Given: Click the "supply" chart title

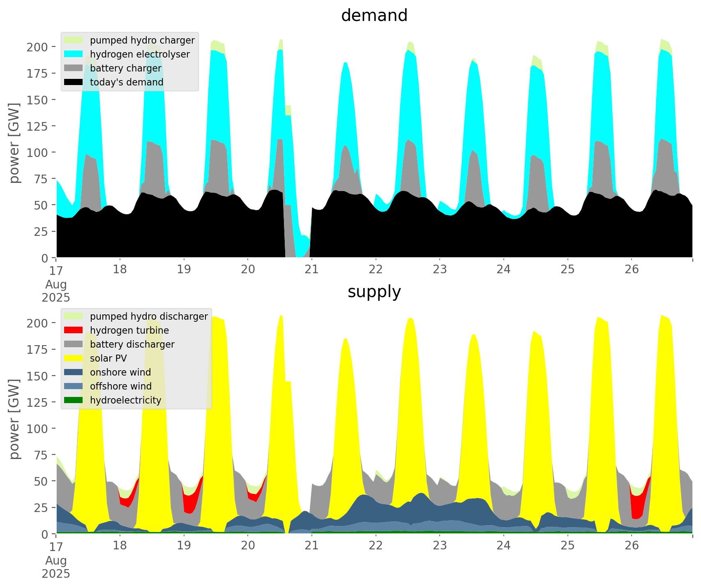Looking at the screenshot, I should point(374,292).
